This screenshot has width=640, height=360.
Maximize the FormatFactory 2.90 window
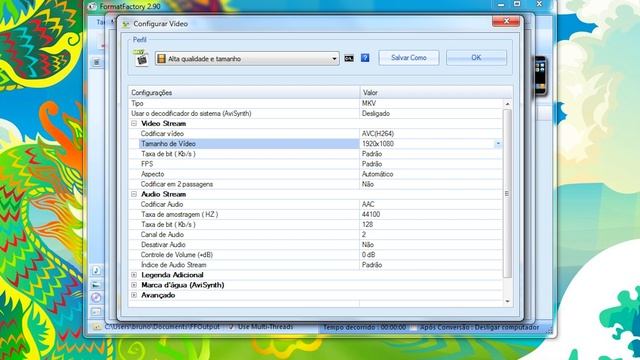pos(517,4)
